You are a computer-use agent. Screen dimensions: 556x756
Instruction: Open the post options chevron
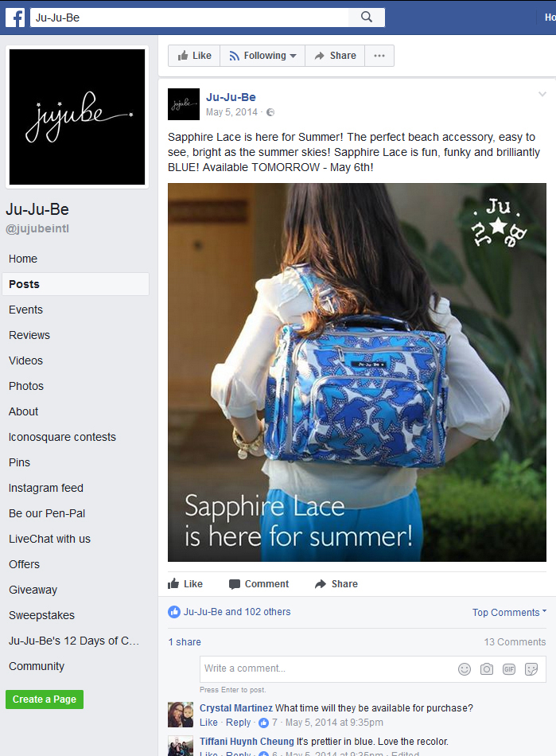click(x=542, y=94)
